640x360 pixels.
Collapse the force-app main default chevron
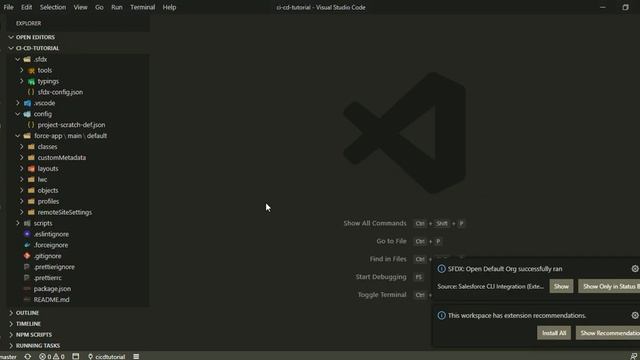tap(18, 136)
